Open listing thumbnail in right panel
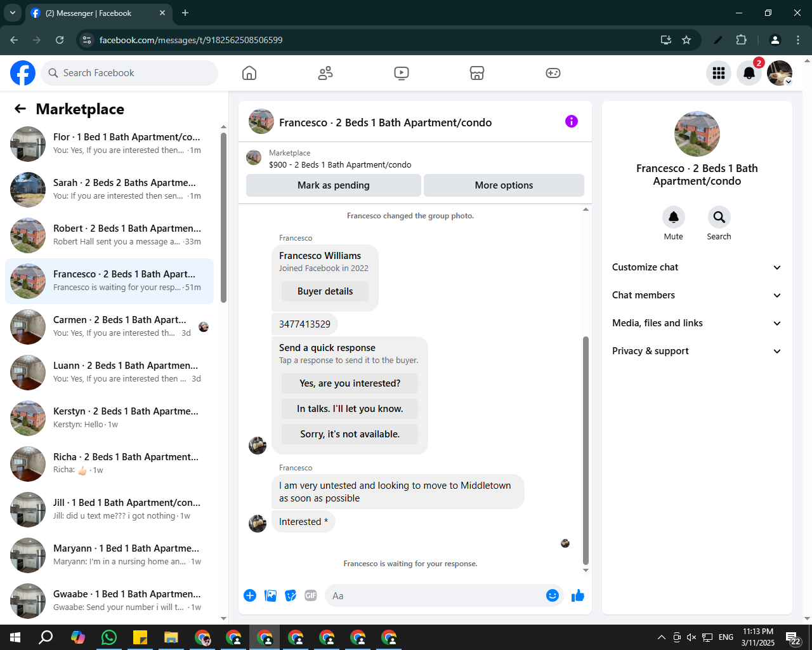 [697, 134]
